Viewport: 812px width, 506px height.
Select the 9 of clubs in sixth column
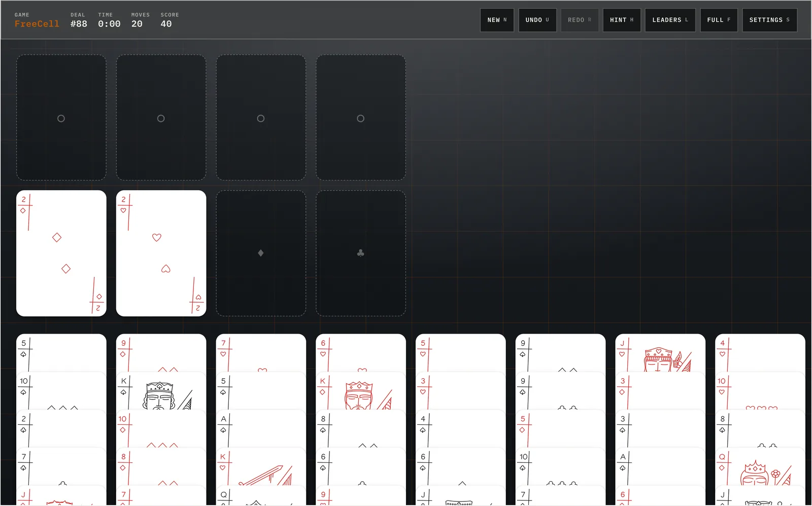tap(560, 391)
